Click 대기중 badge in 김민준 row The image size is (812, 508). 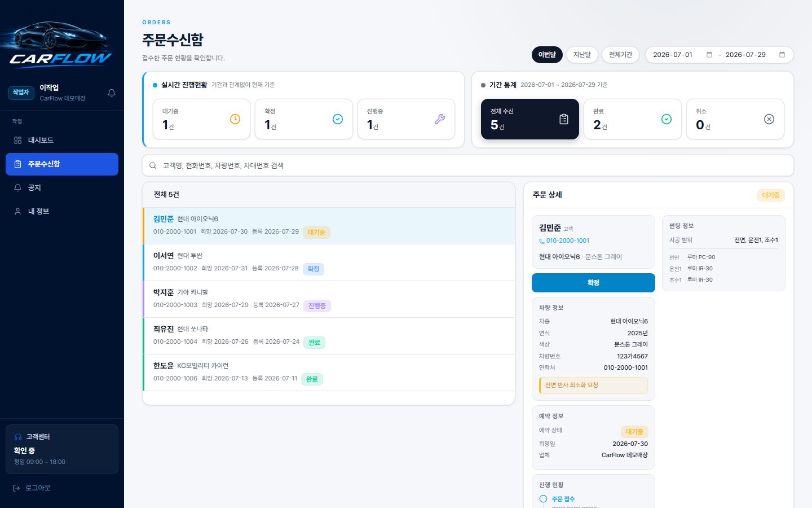(x=316, y=232)
